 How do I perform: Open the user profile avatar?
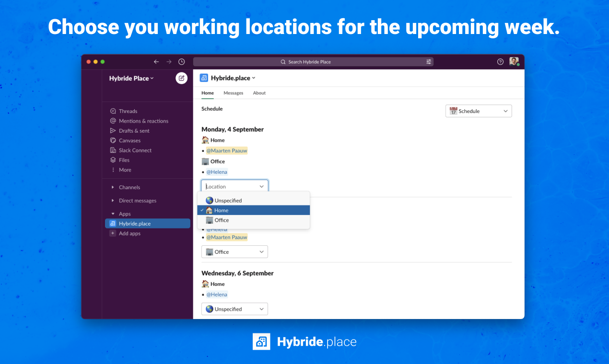(514, 62)
